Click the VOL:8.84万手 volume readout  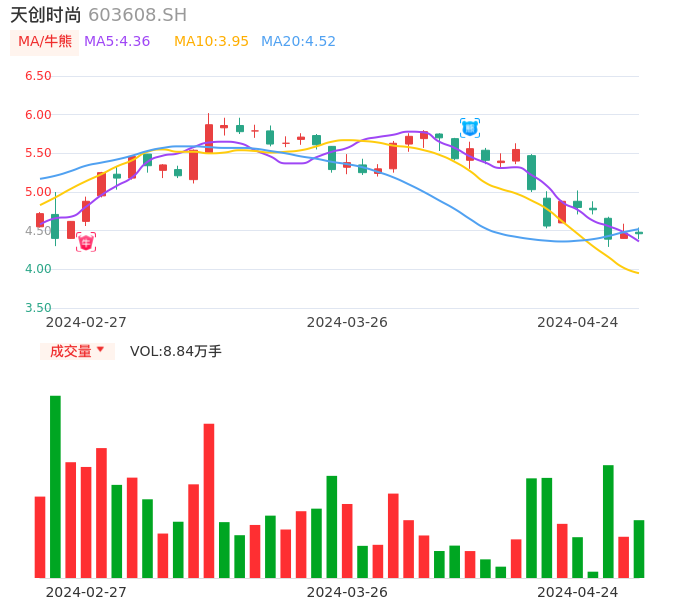click(x=176, y=351)
